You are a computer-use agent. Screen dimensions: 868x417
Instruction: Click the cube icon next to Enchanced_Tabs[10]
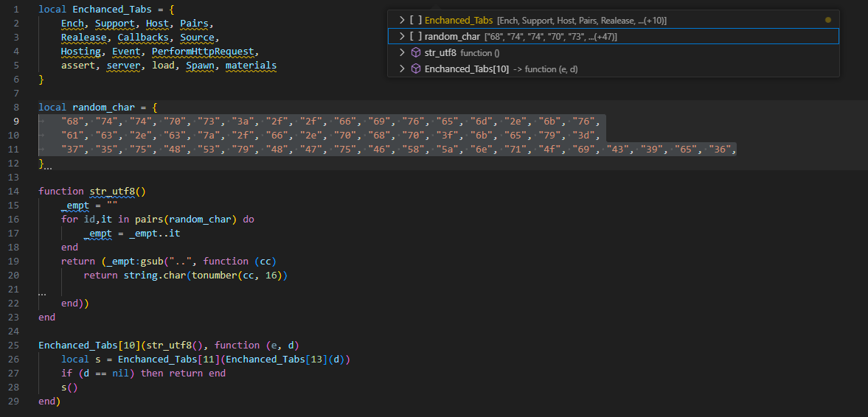pyautogui.click(x=416, y=69)
